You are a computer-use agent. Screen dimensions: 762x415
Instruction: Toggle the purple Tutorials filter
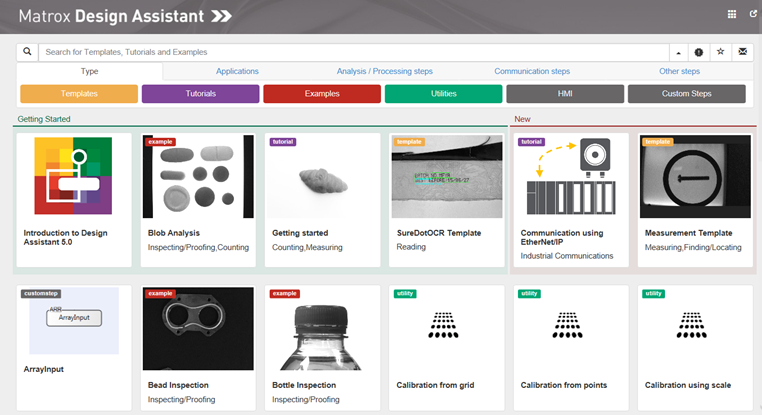click(x=201, y=94)
